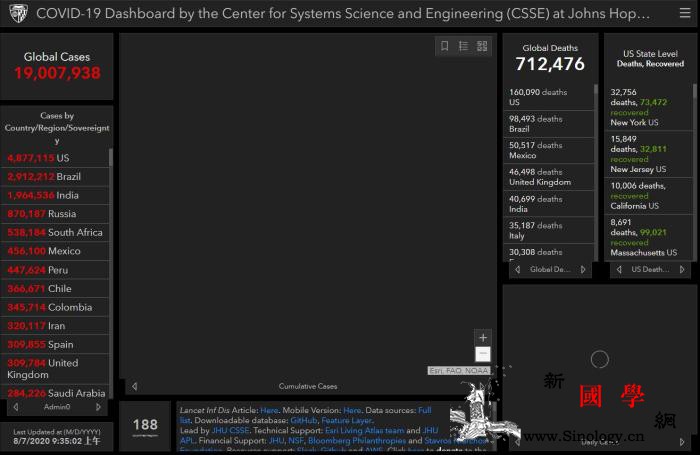This screenshot has height=455, width=700.
Task: Select the New York US state entry
Action: coord(649,107)
